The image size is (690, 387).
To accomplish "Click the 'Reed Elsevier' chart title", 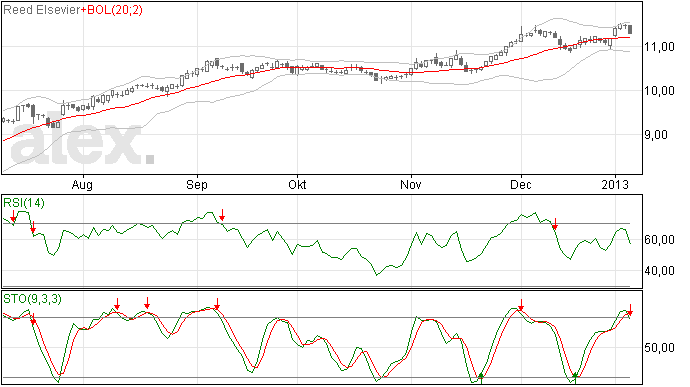I will click(x=42, y=10).
